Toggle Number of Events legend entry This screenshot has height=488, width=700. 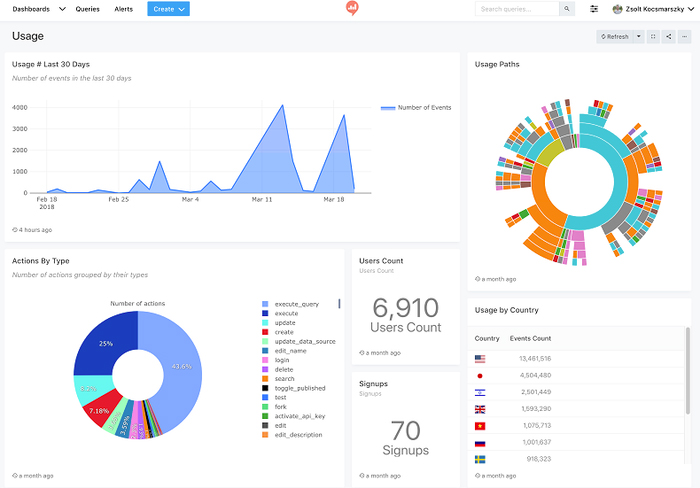416,108
